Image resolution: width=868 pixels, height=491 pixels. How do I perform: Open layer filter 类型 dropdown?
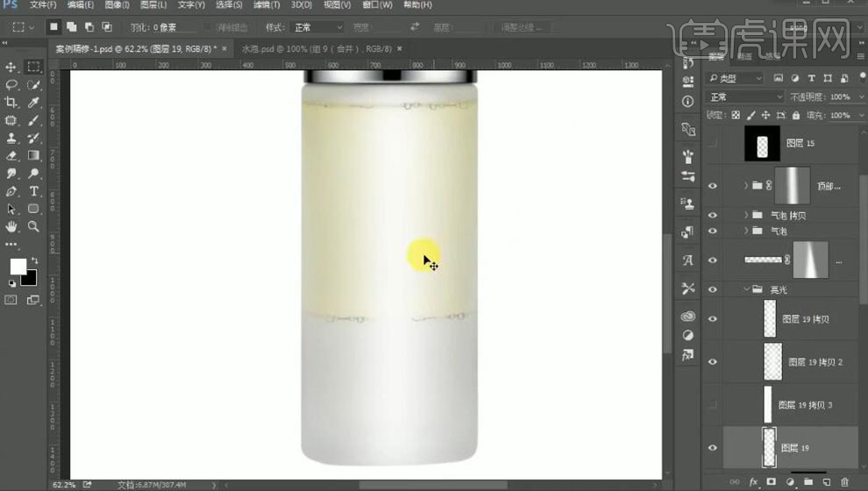pyautogui.click(x=736, y=79)
